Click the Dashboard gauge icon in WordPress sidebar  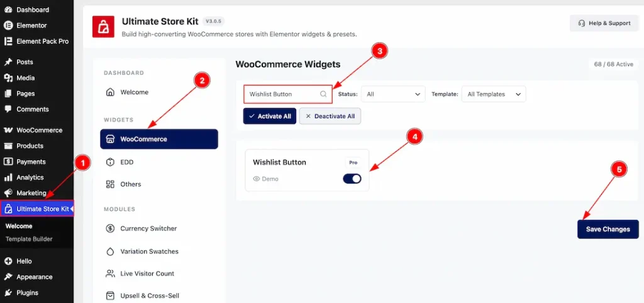(8, 9)
